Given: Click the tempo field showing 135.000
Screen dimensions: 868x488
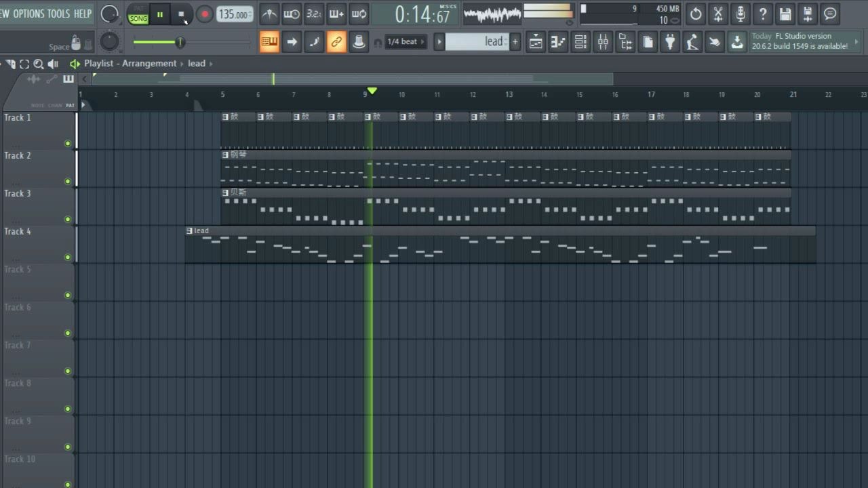Looking at the screenshot, I should [234, 14].
